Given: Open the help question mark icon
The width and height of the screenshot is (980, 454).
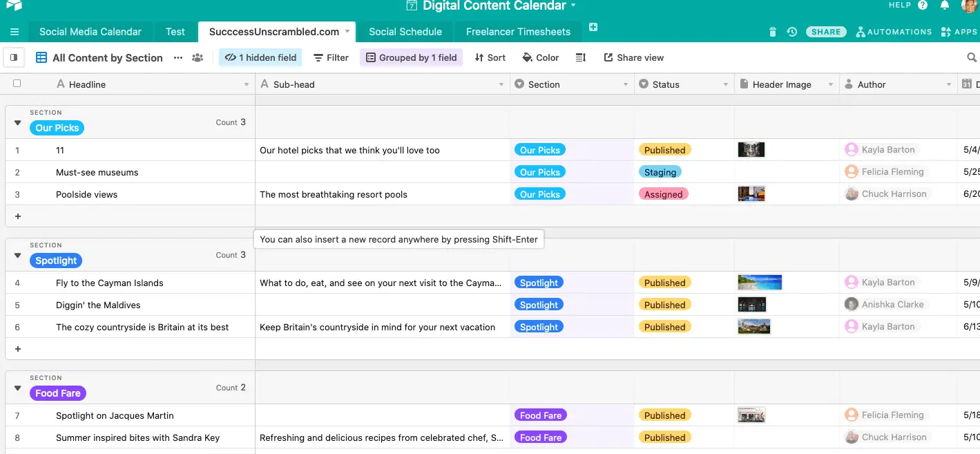Looking at the screenshot, I should coord(923,6).
